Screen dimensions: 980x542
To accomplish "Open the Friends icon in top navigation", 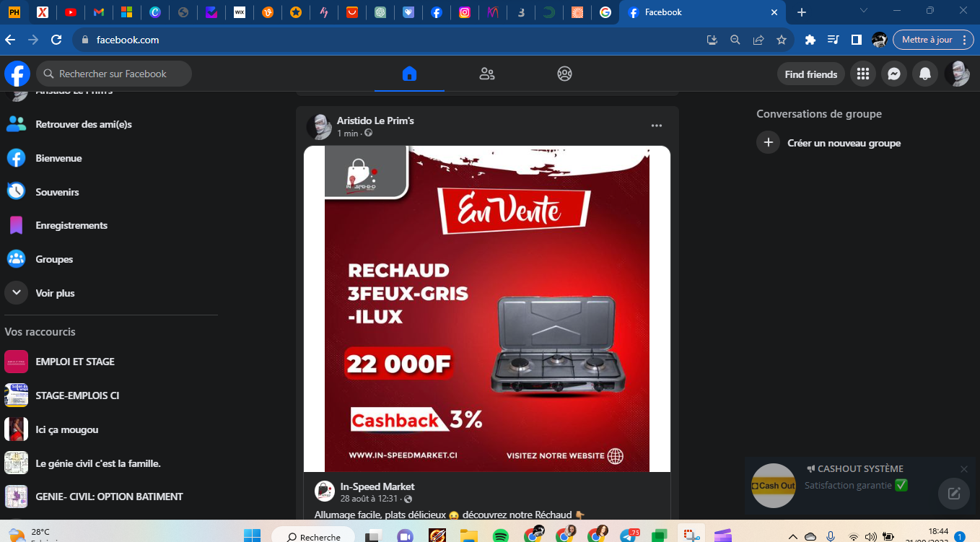I will [x=487, y=74].
